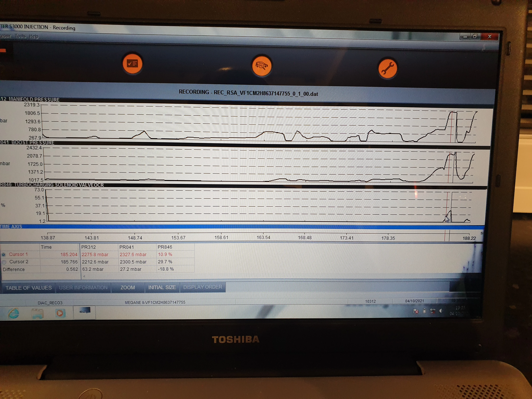Open Windows Media Player taskbar icon
The height and width of the screenshot is (399, 532).
pyautogui.click(x=60, y=313)
